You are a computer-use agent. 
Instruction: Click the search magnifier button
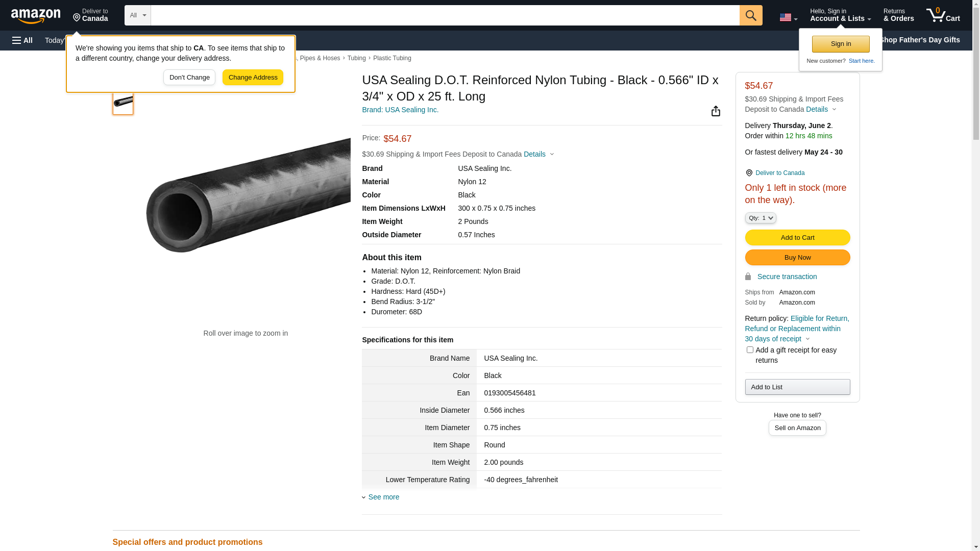[x=751, y=15]
